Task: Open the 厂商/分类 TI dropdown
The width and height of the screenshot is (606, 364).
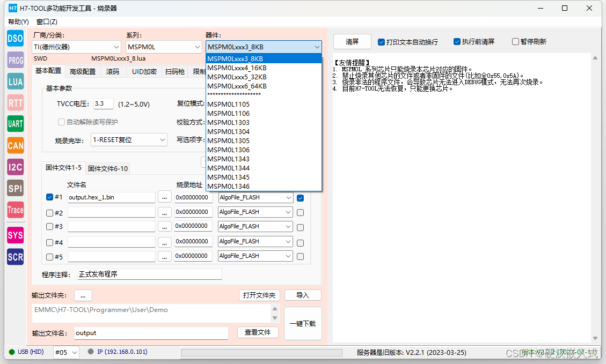Action: [76, 47]
